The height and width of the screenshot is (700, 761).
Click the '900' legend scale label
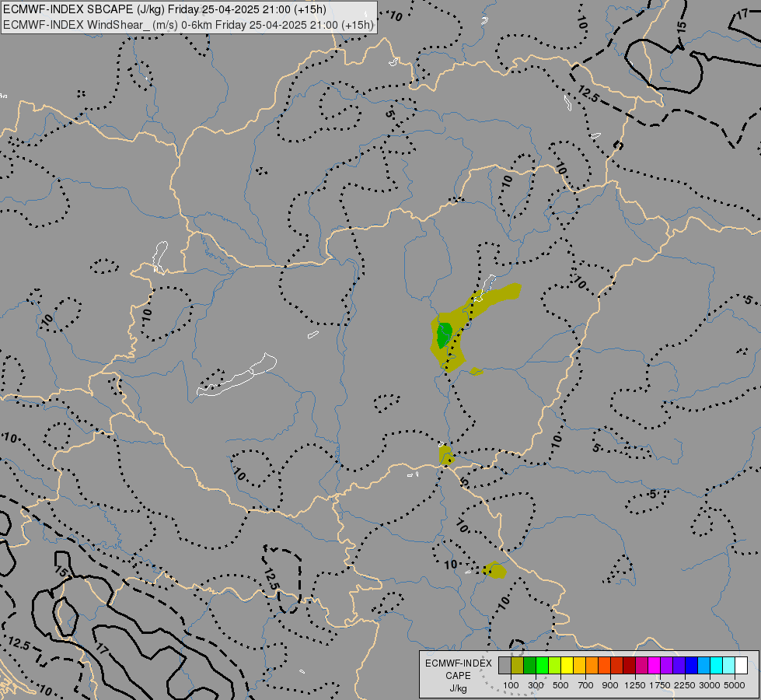pos(610,685)
